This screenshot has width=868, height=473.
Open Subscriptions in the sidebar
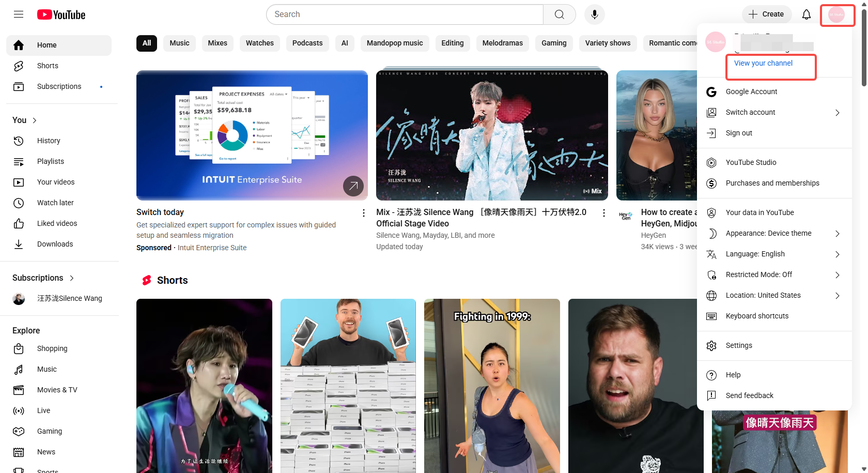[x=59, y=86]
